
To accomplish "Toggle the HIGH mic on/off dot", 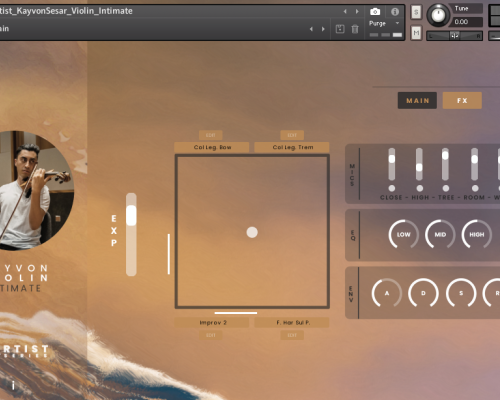I will coord(420,188).
